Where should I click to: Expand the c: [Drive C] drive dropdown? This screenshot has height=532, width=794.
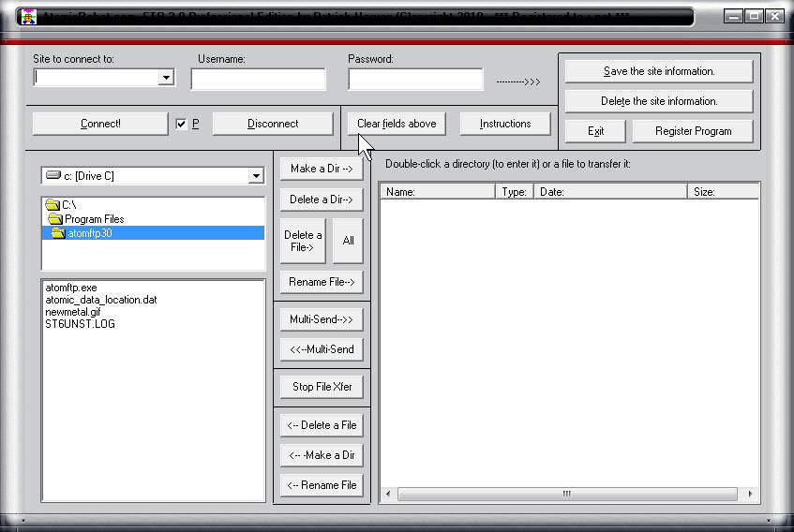pos(256,176)
